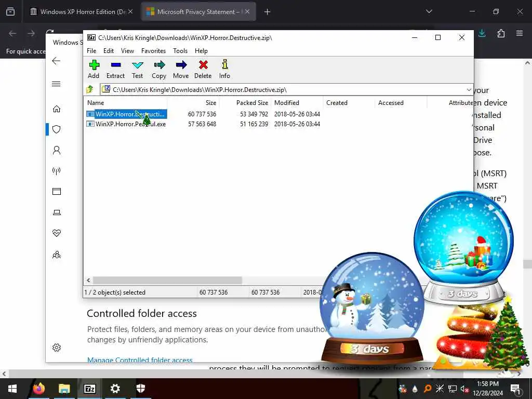
Task: Open Device performance & health heart icon
Action: (x=57, y=233)
